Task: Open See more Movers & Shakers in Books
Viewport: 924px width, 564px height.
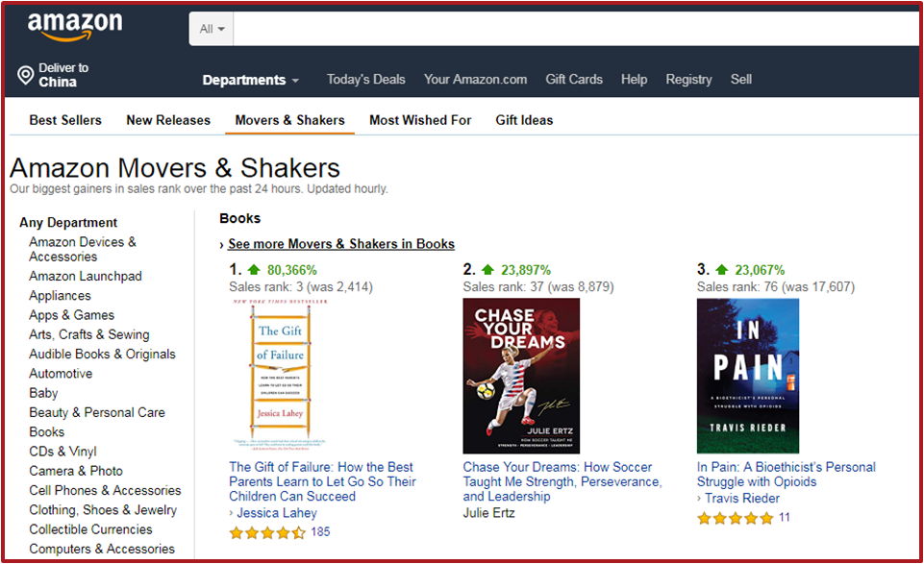Action: click(340, 244)
